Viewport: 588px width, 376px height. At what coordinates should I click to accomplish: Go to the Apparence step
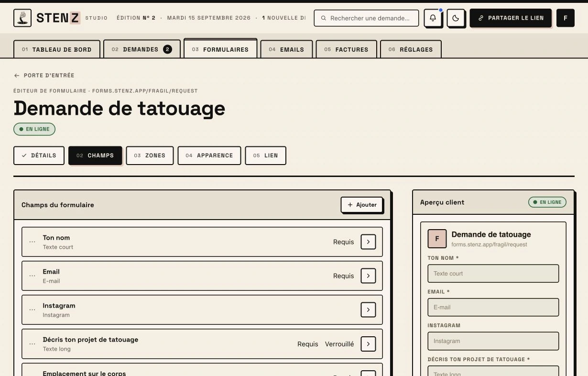click(x=209, y=155)
